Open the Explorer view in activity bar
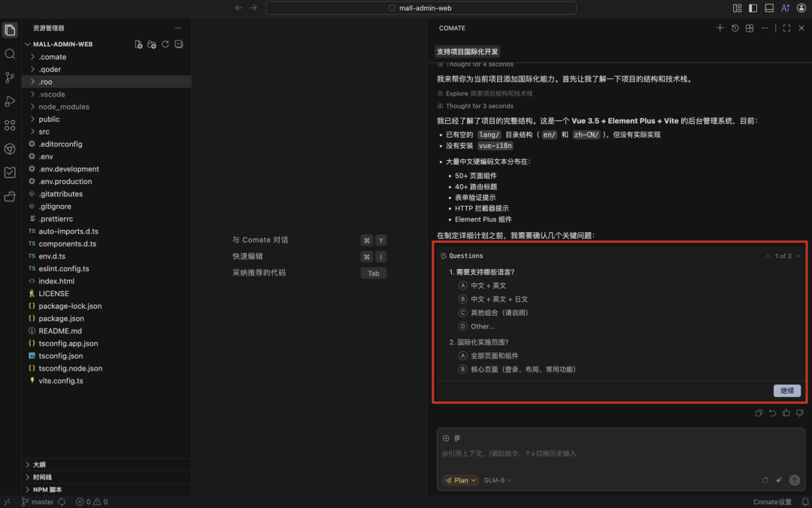Screen dimensions: 812x508 point(10,30)
